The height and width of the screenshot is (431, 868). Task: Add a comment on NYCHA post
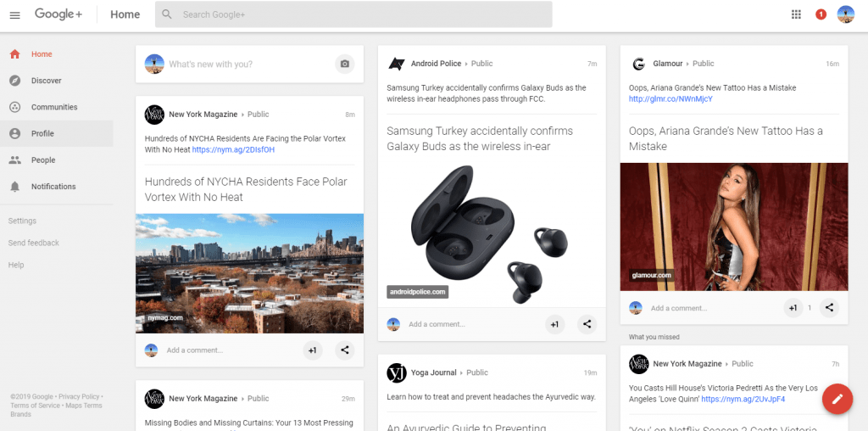point(195,350)
